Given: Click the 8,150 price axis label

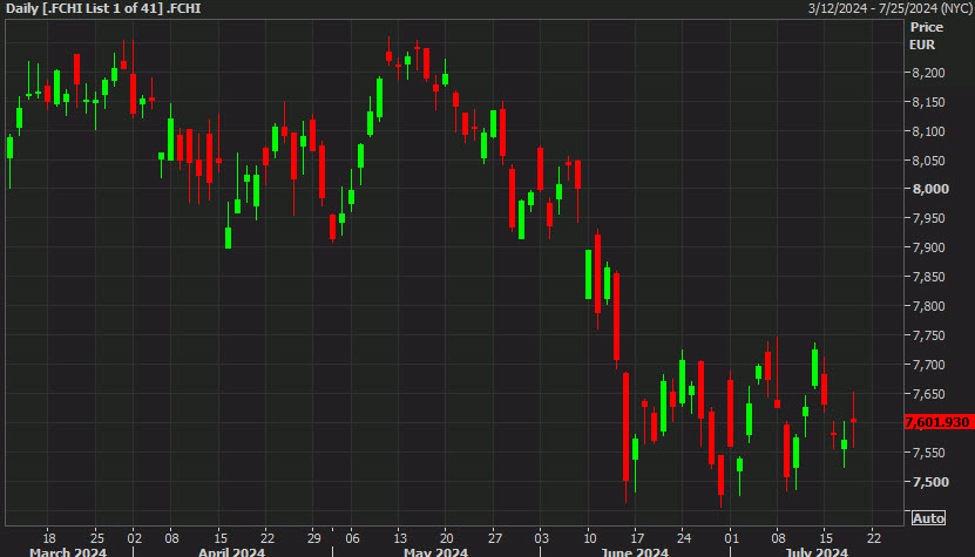Looking at the screenshot, I should [x=928, y=102].
